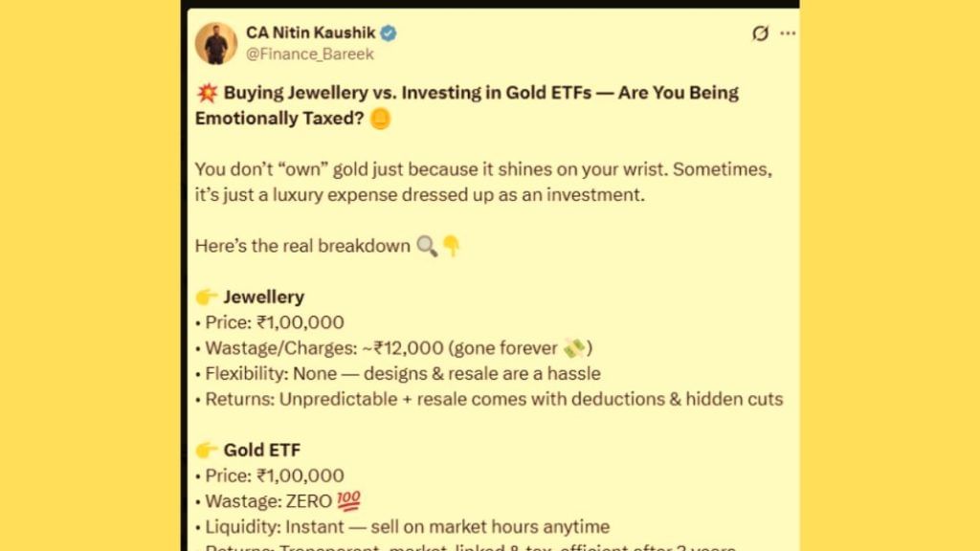Click the CA Nitin Kaushik display name
Screen dimensions: 980x551
point(311,33)
